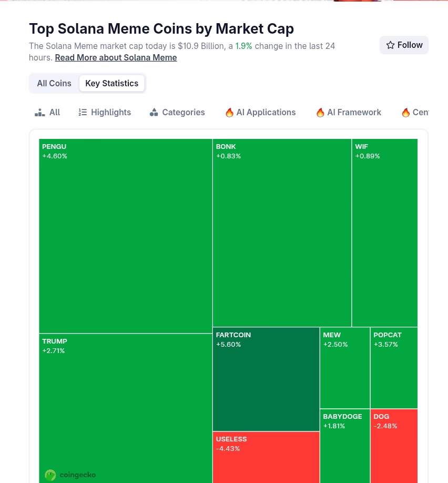Open Read More about Solana Meme link
Screen dimensions: 448x483
point(116,57)
